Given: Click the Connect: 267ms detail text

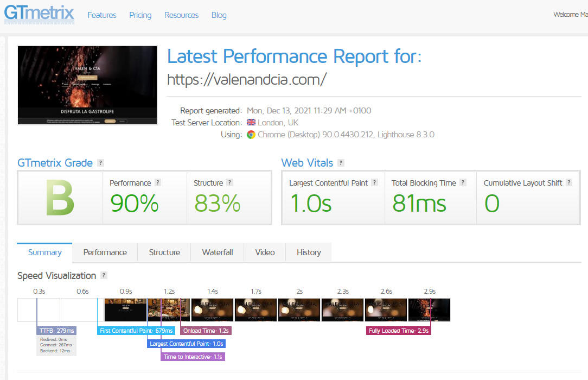Looking at the screenshot, I should [56, 345].
